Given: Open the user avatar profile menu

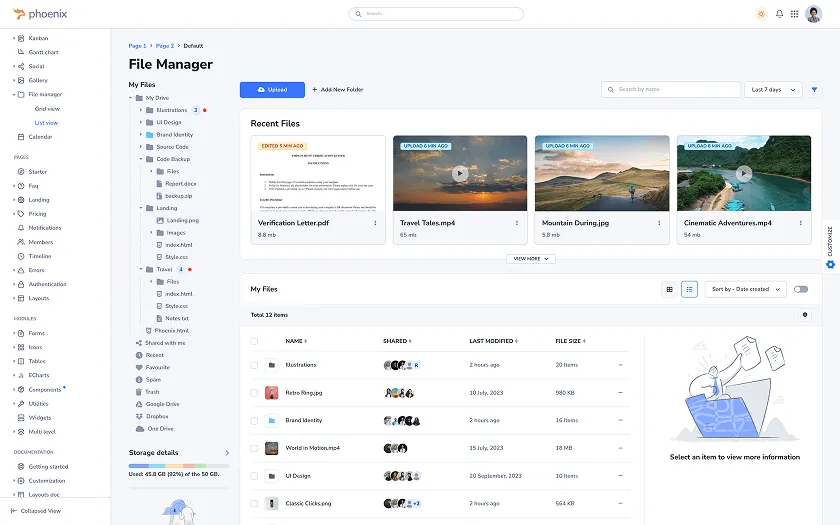Looking at the screenshot, I should [813, 14].
